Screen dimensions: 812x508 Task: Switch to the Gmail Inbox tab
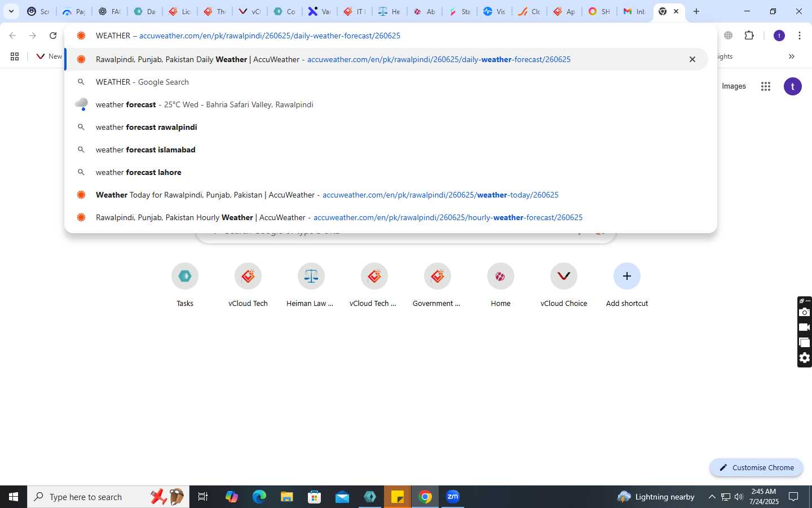[x=634, y=11]
